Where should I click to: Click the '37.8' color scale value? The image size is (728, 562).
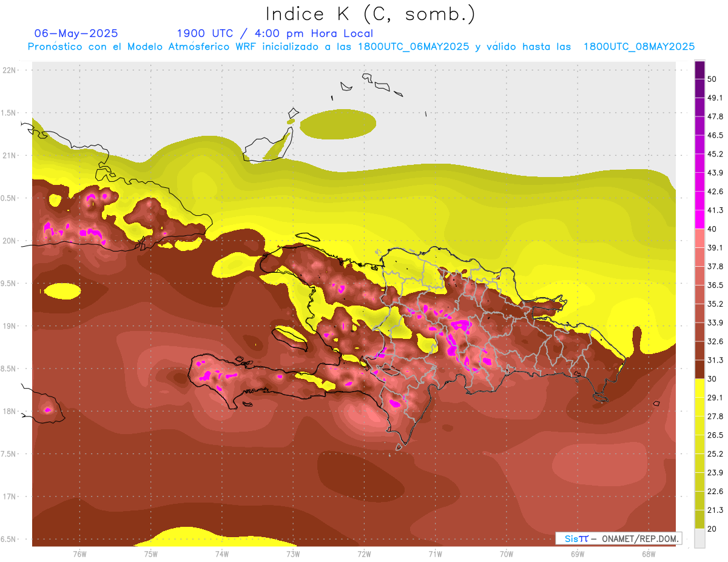click(716, 267)
